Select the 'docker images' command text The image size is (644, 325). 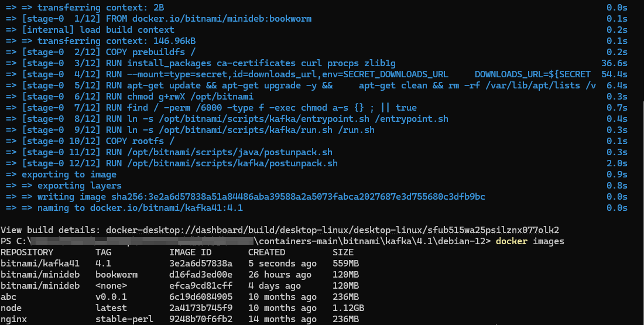[530, 241]
